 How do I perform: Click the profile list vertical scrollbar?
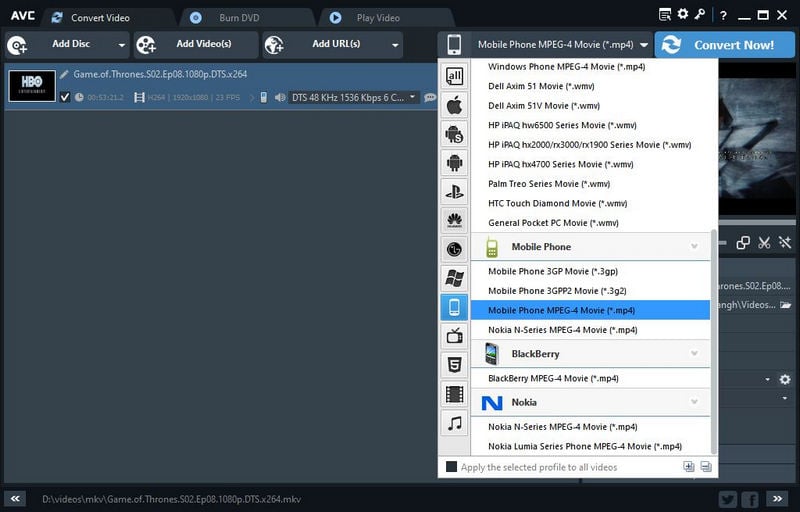pyautogui.click(x=714, y=342)
